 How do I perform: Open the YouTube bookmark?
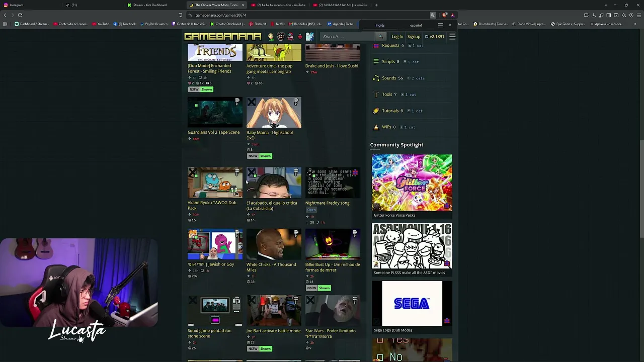click(101, 24)
